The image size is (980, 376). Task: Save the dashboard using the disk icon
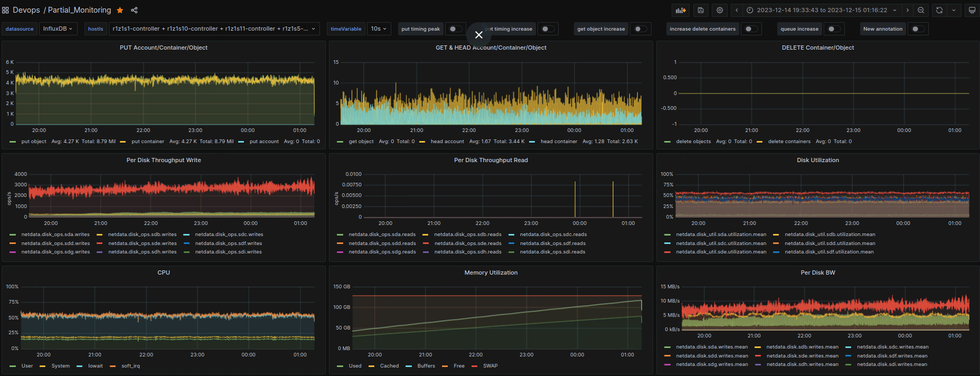click(x=701, y=10)
